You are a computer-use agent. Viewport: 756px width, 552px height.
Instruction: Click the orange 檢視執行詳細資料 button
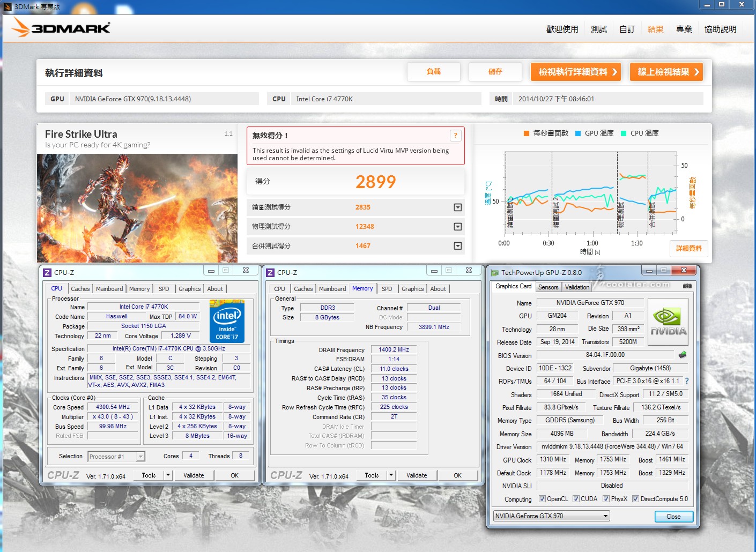click(576, 72)
